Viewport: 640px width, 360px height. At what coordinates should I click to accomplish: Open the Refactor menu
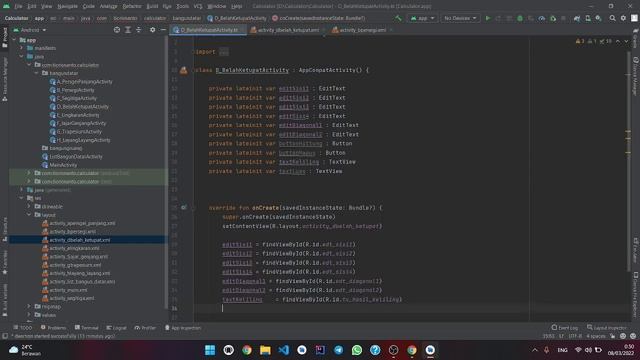click(x=132, y=6)
